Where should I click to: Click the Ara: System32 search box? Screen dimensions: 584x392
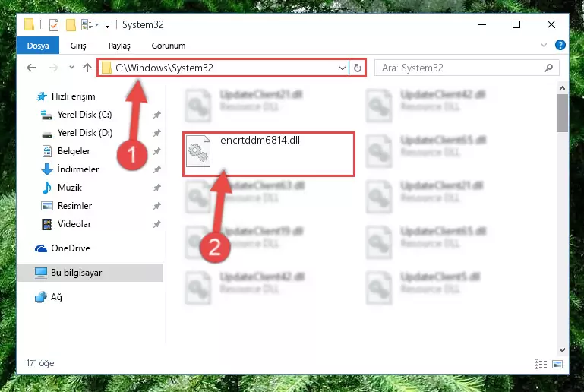467,68
